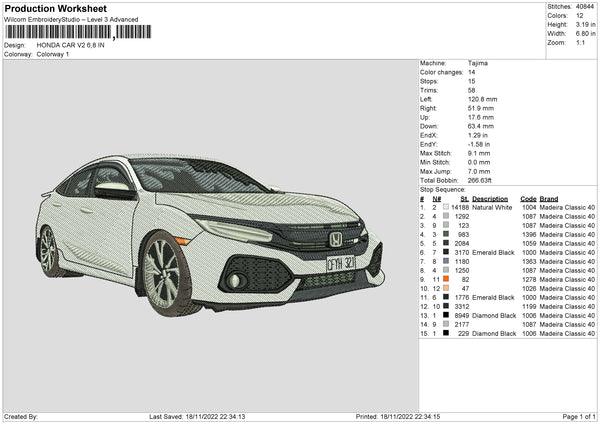Click the Brand column header

point(550,198)
